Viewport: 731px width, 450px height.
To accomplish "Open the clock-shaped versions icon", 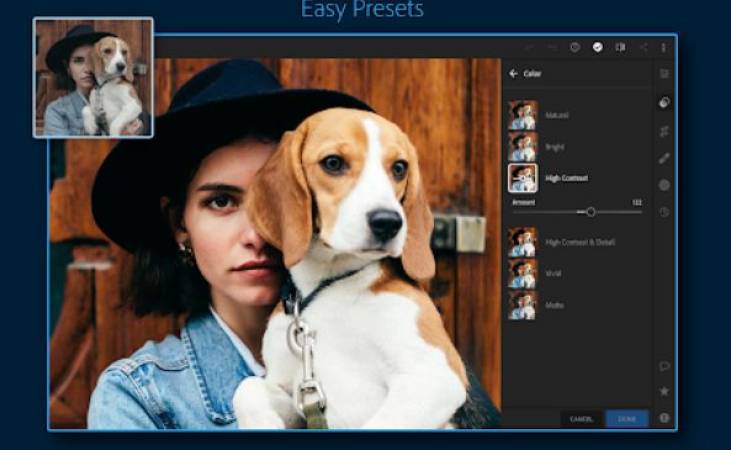I will click(x=664, y=212).
